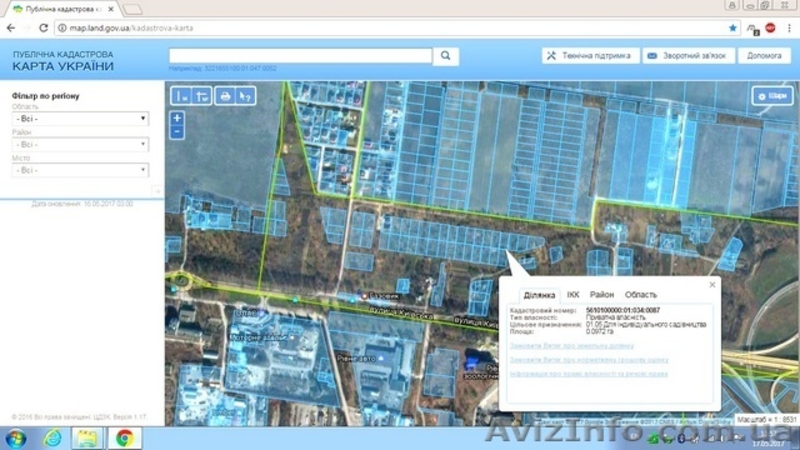This screenshot has width=800, height=450.
Task: Switch to the Область tab in popup
Action: 641,295
